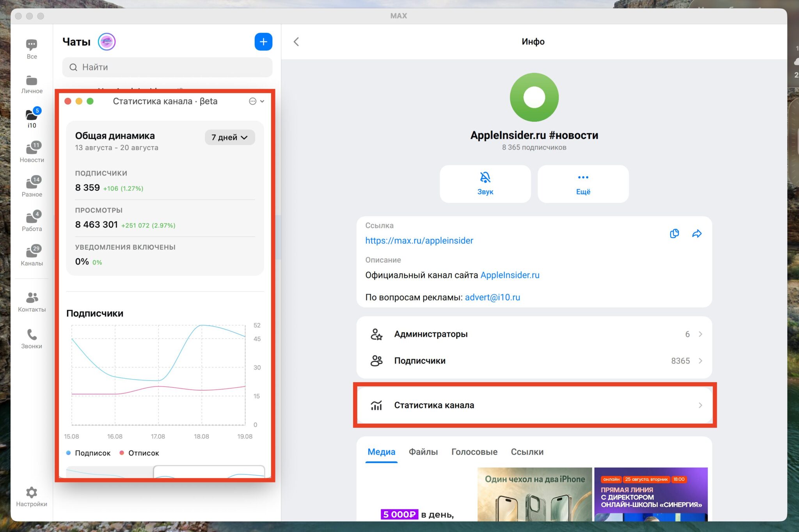Toggle the Подписок series in chart legend
The height and width of the screenshot is (532, 799).
89,453
